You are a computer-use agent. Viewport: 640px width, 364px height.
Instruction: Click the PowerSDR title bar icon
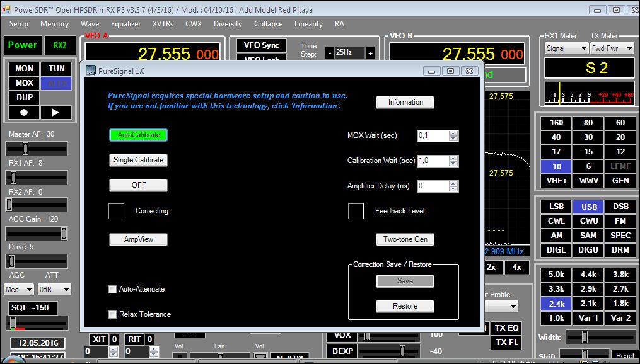pos(6,10)
